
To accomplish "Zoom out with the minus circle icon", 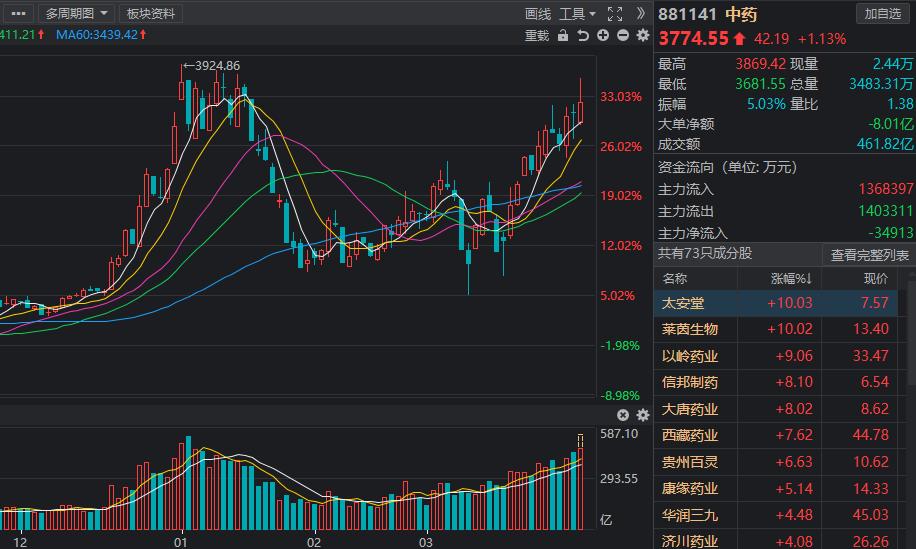I will [x=622, y=36].
